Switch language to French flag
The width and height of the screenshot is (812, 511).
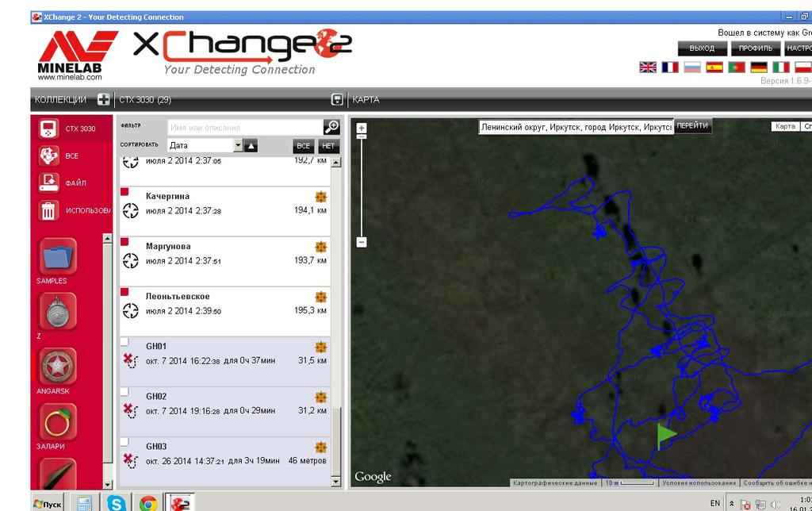pos(670,67)
